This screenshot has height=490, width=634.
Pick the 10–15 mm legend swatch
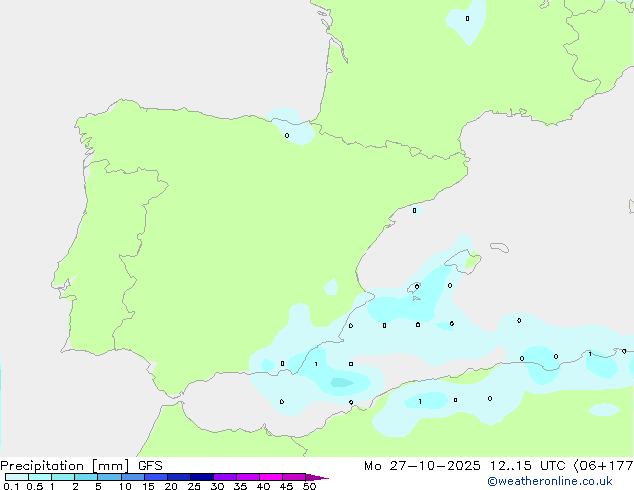[133, 477]
